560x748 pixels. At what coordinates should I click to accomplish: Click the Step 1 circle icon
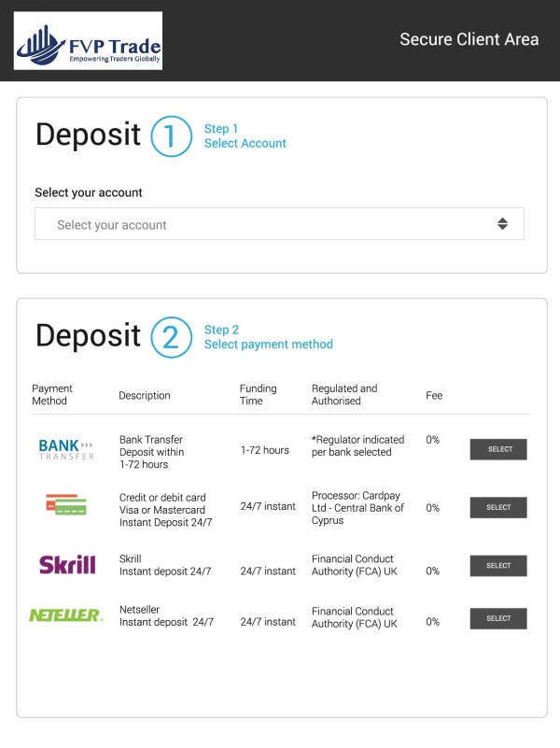point(171,136)
